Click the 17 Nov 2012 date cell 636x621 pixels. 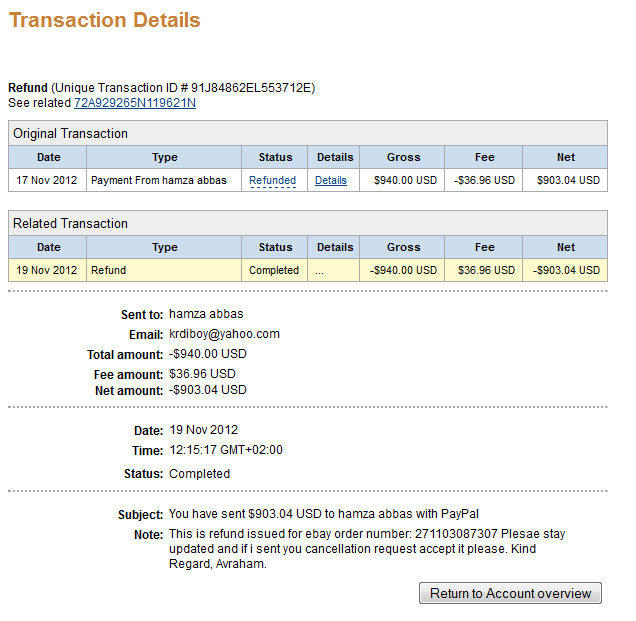coord(48,181)
